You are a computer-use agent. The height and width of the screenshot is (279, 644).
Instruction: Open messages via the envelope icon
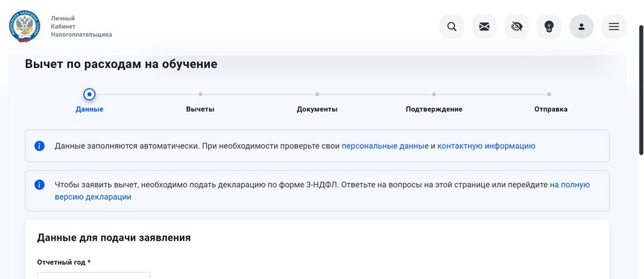click(x=484, y=26)
